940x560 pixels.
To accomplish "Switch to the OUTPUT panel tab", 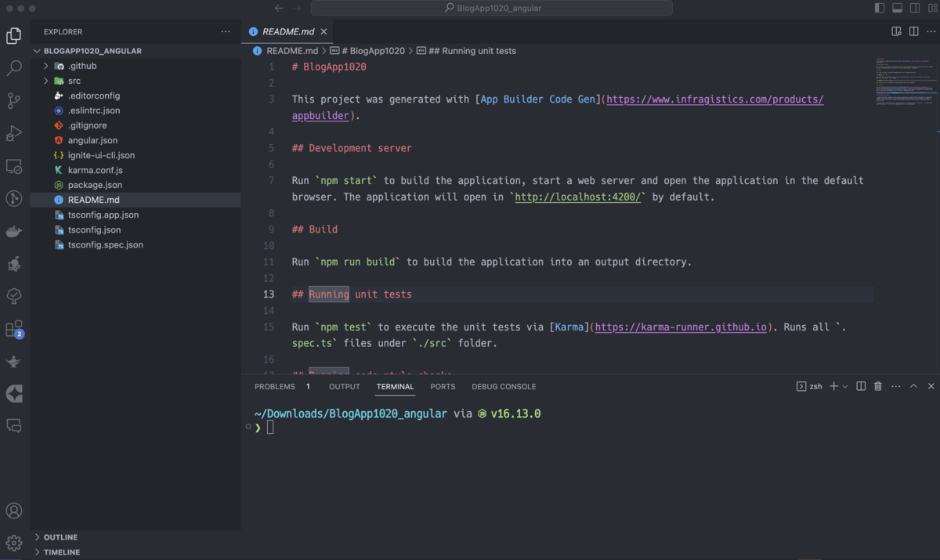I will [345, 387].
